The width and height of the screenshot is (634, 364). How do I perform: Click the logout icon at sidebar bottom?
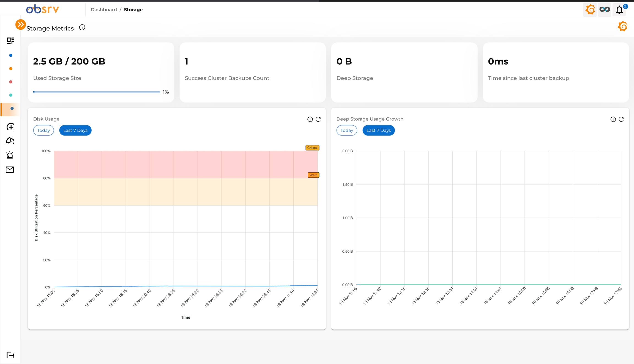coord(10,355)
